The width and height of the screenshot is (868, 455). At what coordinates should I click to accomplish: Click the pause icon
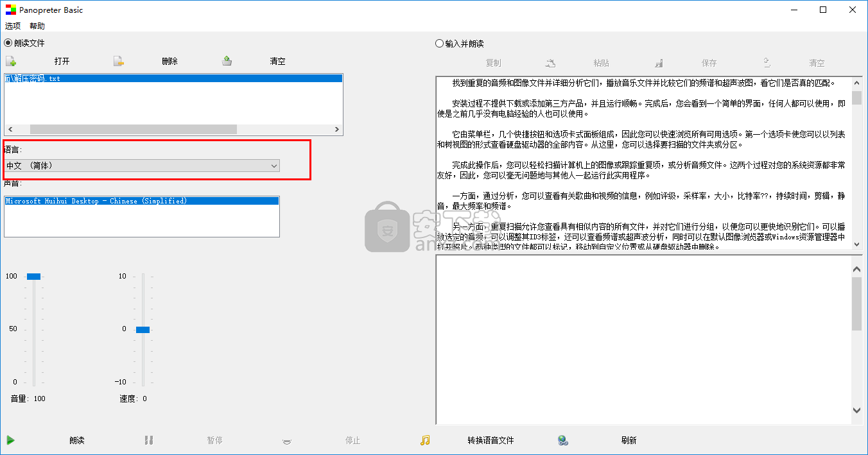pos(149,440)
